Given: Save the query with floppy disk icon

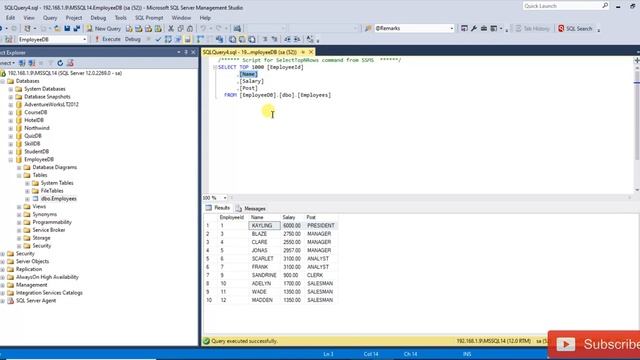Looking at the screenshot, I should click(67, 29).
